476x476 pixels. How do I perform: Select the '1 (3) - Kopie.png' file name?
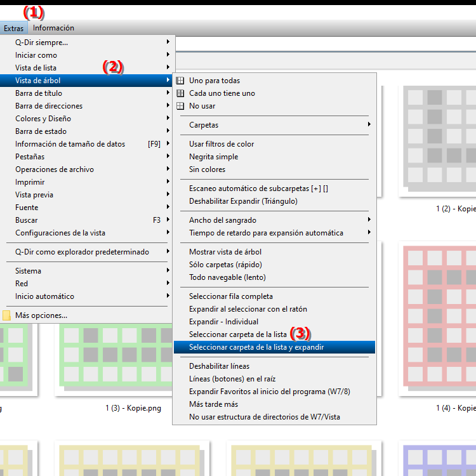click(x=133, y=408)
